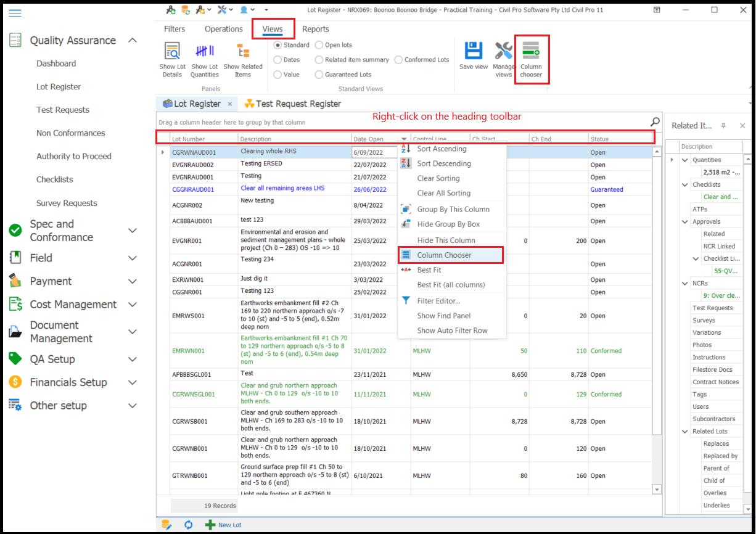
Task: Click Show Lot Quantities tally icon
Action: pos(205,51)
